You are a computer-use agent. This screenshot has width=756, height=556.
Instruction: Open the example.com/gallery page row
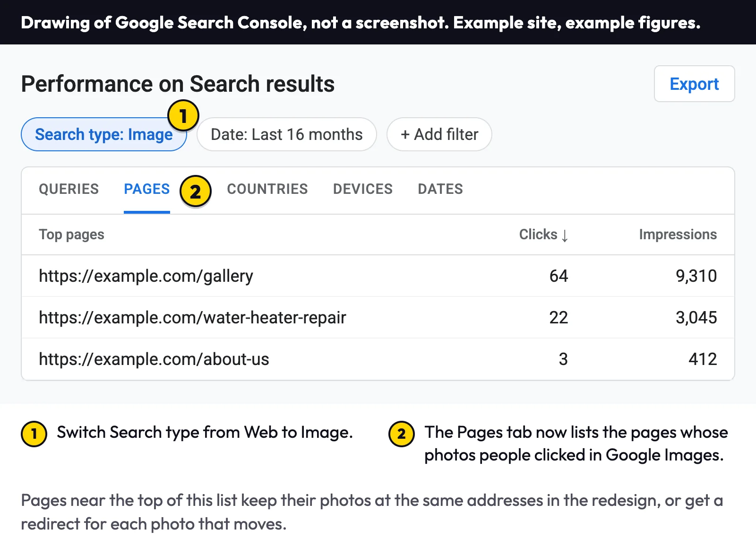pyautogui.click(x=378, y=276)
